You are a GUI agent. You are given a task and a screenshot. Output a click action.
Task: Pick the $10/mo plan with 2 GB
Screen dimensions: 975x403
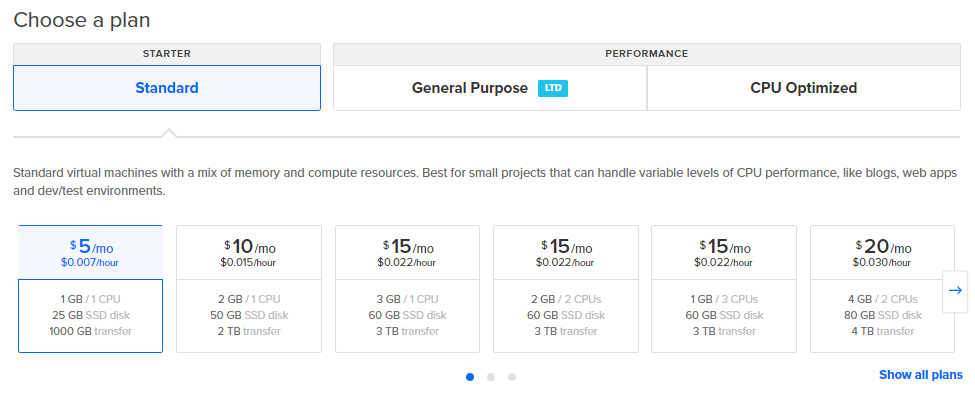[x=249, y=289]
